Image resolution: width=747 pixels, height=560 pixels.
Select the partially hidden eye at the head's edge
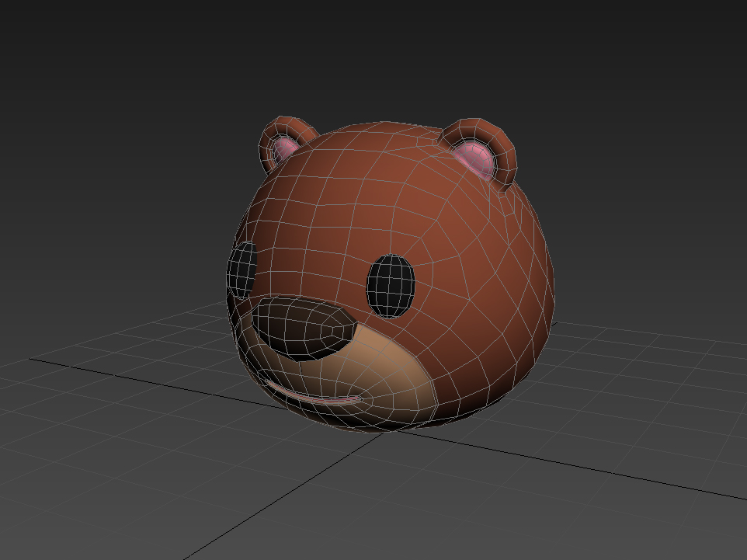coord(242,270)
